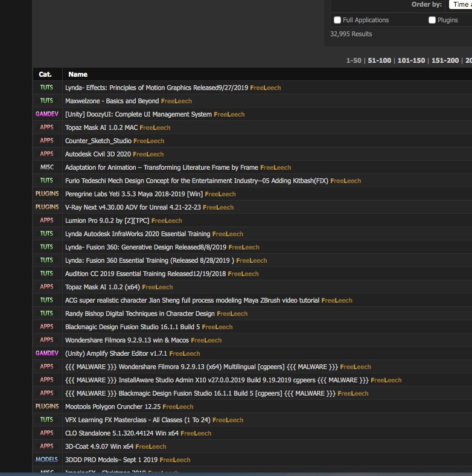Open Randy Bishop Digital Techniques entry
The height and width of the screenshot is (476, 472).
140,314
